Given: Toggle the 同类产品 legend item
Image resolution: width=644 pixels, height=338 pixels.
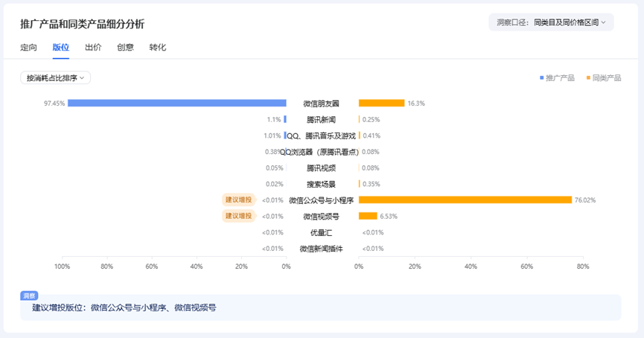Looking at the screenshot, I should click(x=603, y=77).
